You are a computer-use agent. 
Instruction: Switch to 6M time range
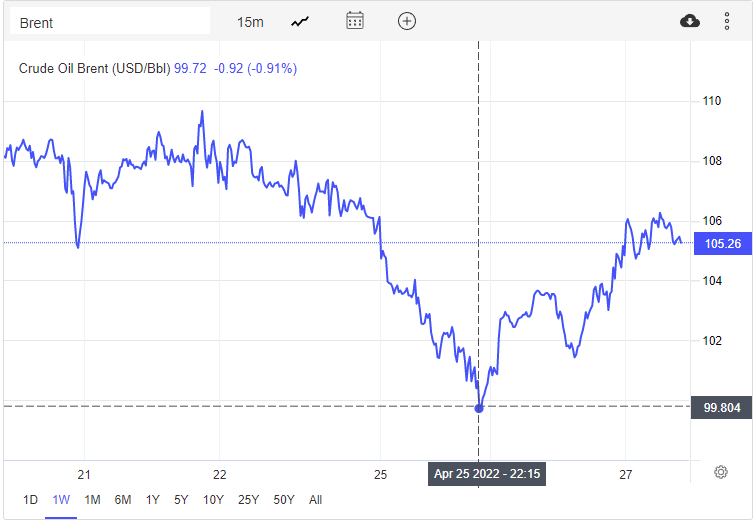(123, 500)
